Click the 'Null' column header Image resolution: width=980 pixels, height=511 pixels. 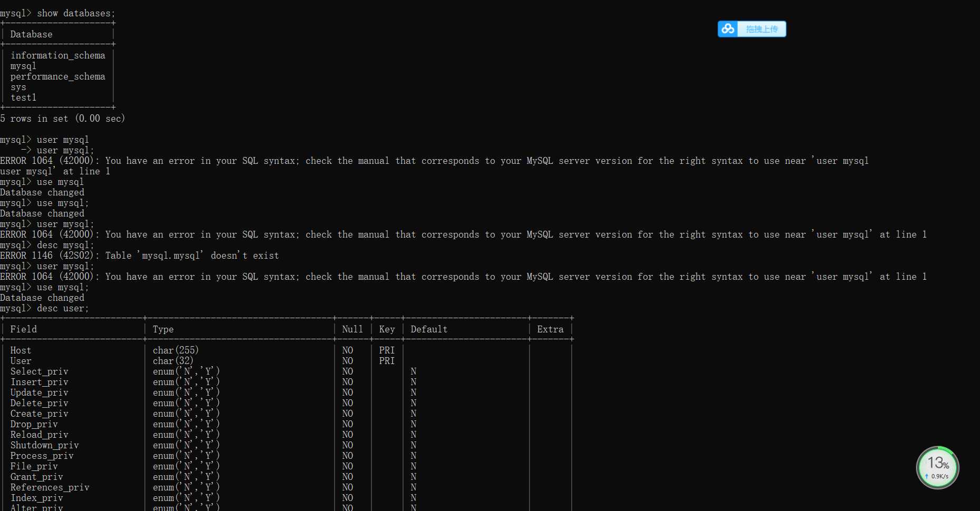click(x=352, y=329)
